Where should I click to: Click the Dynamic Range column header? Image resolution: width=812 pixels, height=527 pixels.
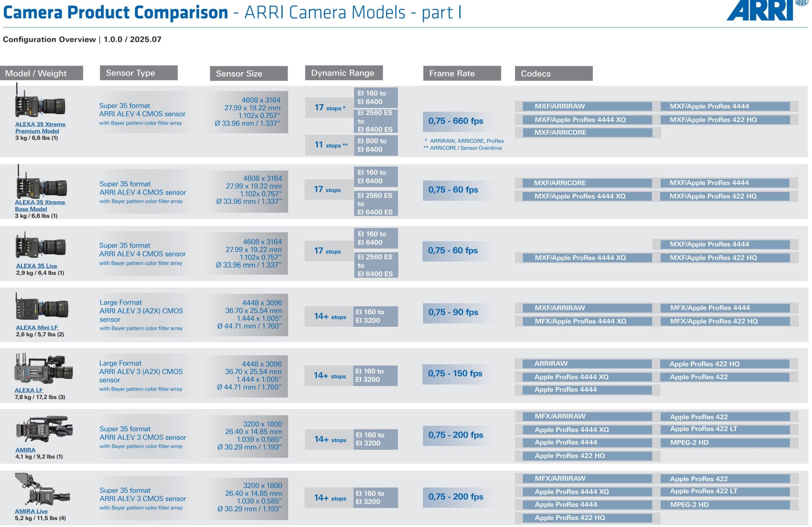tap(344, 73)
